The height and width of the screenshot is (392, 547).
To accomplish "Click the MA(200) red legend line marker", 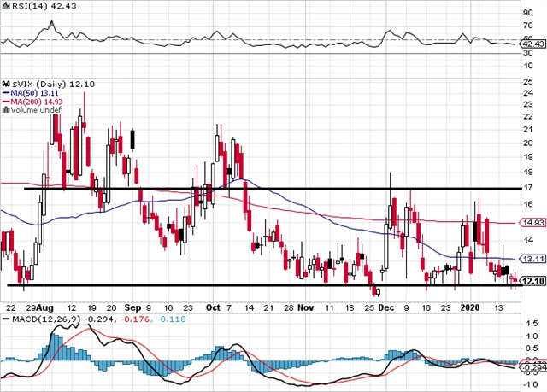I will [5, 100].
